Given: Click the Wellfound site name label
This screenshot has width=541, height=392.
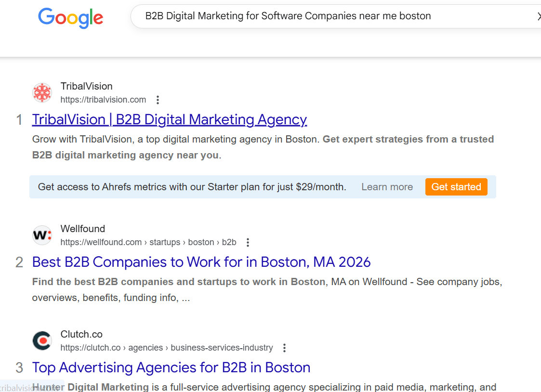Looking at the screenshot, I should tap(82, 229).
